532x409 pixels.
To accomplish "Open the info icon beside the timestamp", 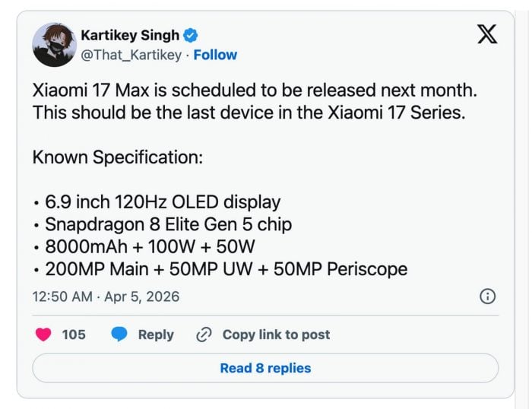I will [489, 296].
